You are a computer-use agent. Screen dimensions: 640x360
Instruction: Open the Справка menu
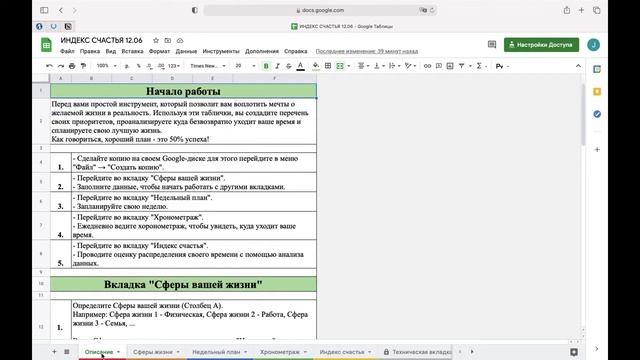click(x=296, y=51)
